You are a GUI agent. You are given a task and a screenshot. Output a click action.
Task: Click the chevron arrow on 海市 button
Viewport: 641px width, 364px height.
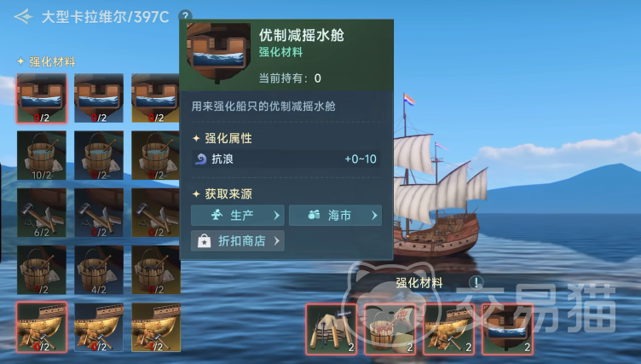pos(374,215)
